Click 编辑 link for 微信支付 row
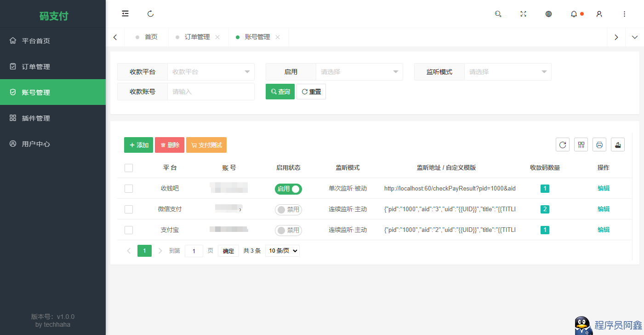Viewport: 644px width, 335px height. coord(604,209)
